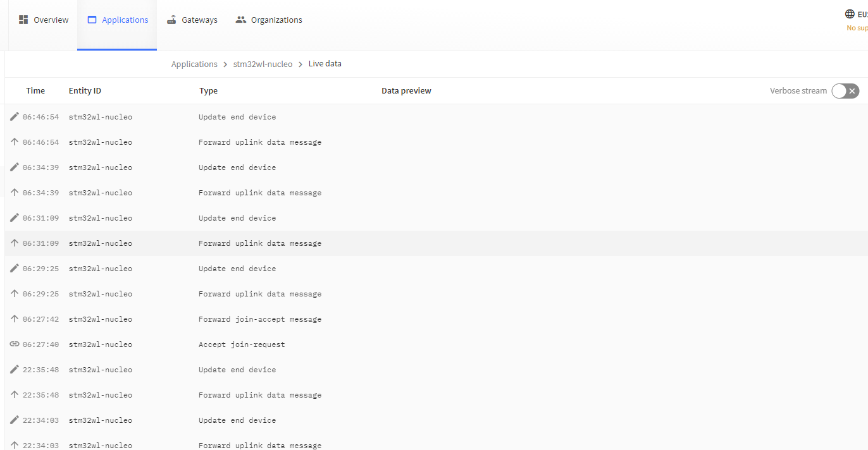The image size is (868, 450).
Task: Click pencil icon of 06:46:54 update event
Action: click(x=15, y=116)
